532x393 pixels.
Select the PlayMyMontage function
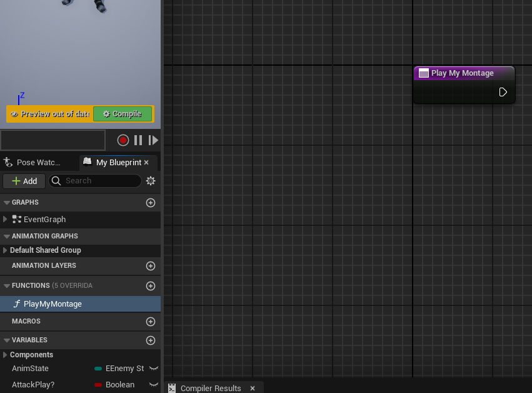pos(80,304)
